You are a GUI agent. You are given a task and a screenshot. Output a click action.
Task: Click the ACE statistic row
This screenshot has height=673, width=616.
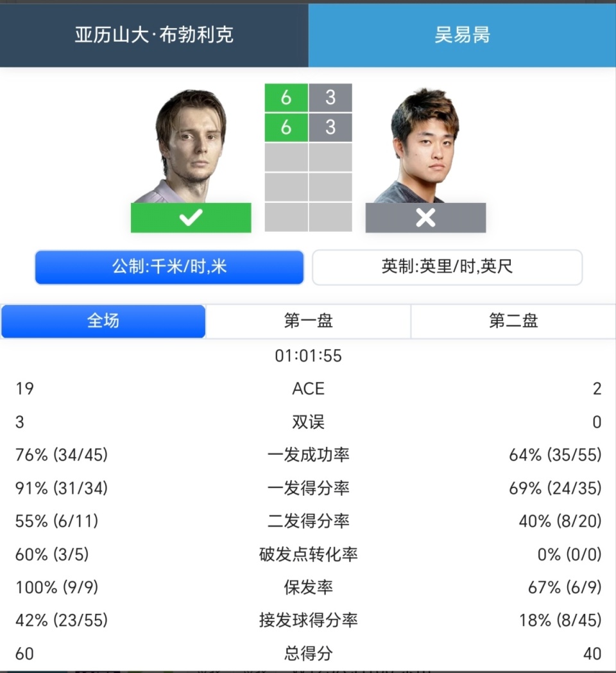(x=308, y=389)
